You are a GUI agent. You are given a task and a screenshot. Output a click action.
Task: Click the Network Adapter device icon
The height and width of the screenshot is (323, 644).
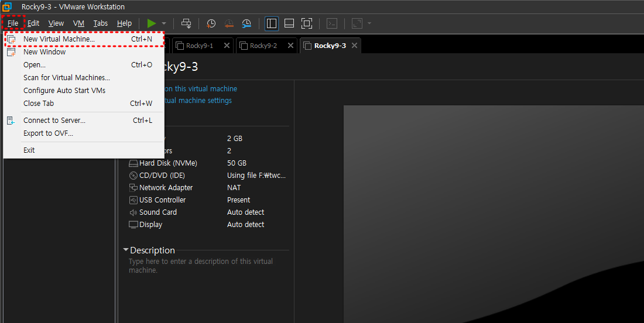(133, 188)
